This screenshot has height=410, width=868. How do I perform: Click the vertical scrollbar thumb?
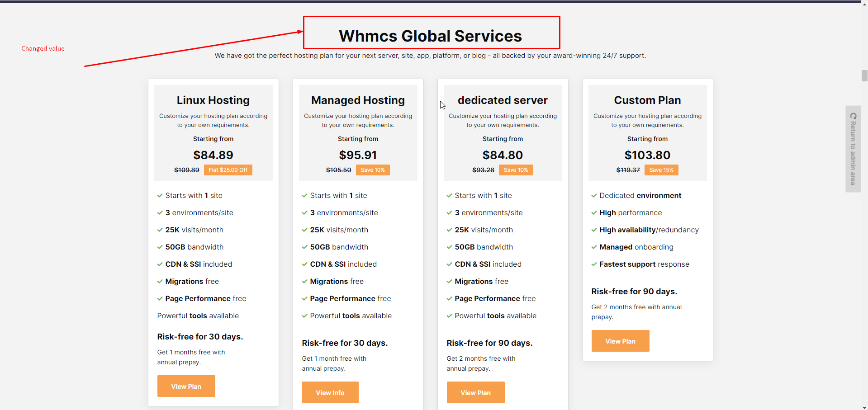pos(864,75)
